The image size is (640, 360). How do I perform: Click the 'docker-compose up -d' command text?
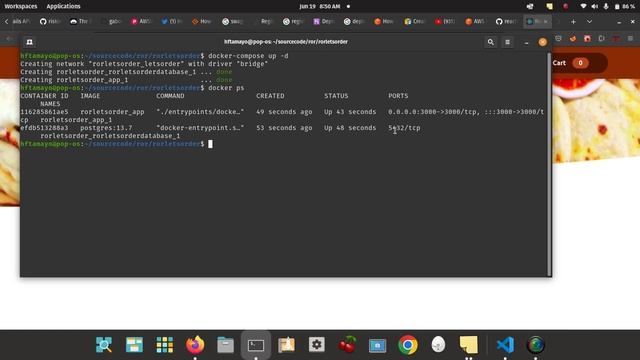(x=248, y=56)
